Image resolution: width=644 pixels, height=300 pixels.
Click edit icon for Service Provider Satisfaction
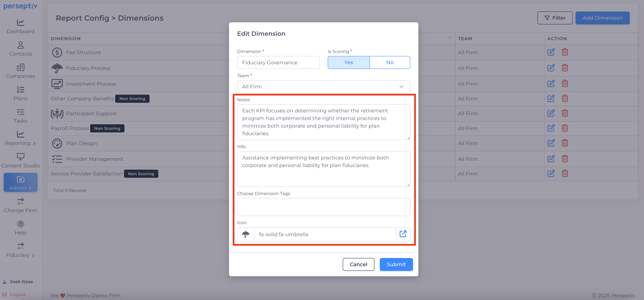pos(551,173)
